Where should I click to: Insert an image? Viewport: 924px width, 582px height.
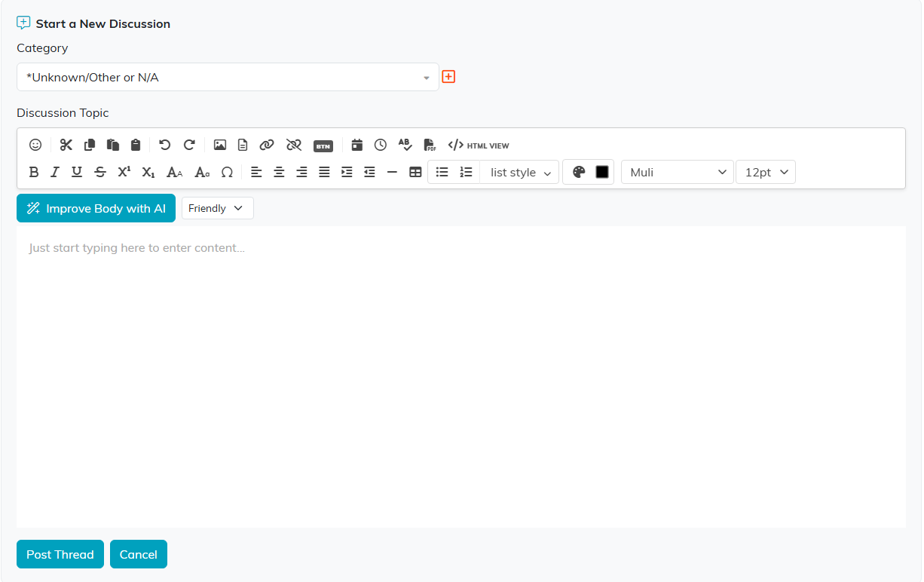coord(220,145)
